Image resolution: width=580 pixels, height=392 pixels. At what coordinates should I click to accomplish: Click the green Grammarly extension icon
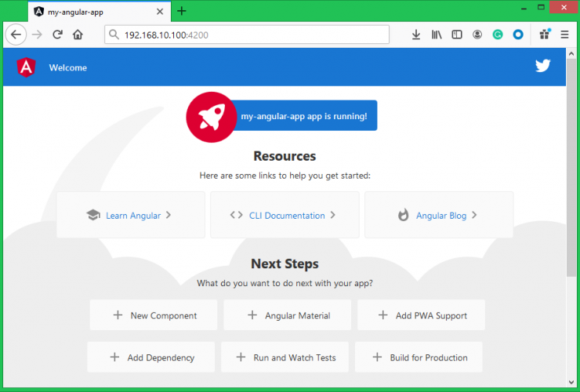tap(498, 34)
